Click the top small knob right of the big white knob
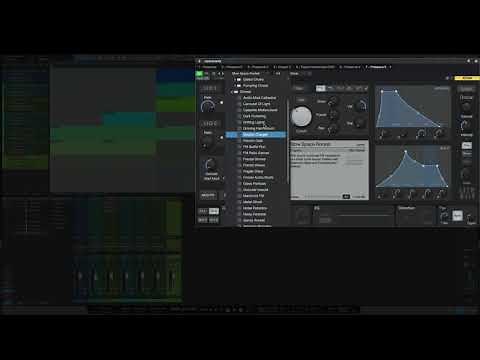The height and width of the screenshot is (360, 480). click(332, 102)
